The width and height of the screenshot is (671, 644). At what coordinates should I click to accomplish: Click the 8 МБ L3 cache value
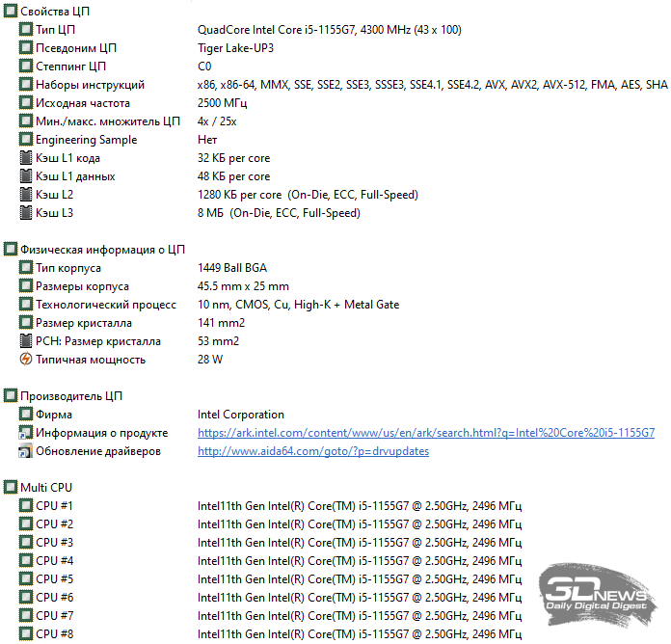tap(279, 213)
